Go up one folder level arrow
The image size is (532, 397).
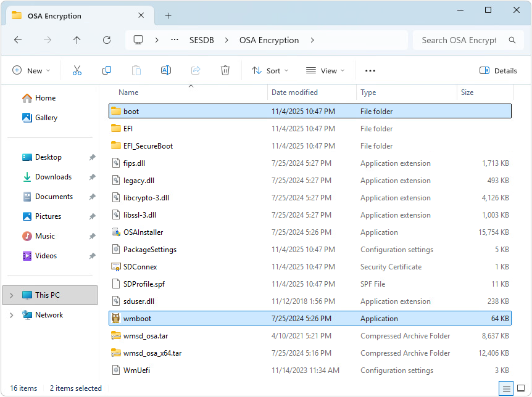[x=77, y=40]
